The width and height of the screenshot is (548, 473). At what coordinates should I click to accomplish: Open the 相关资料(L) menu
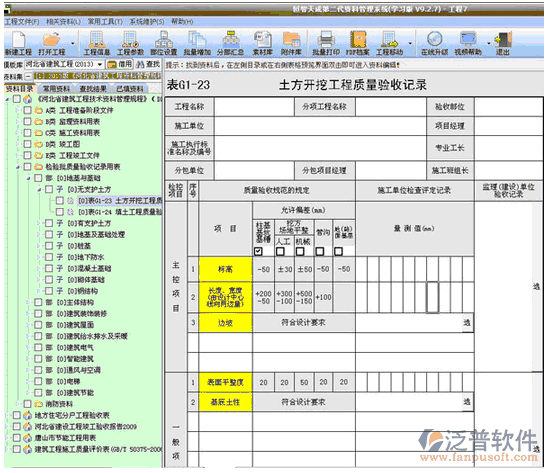click(x=63, y=22)
